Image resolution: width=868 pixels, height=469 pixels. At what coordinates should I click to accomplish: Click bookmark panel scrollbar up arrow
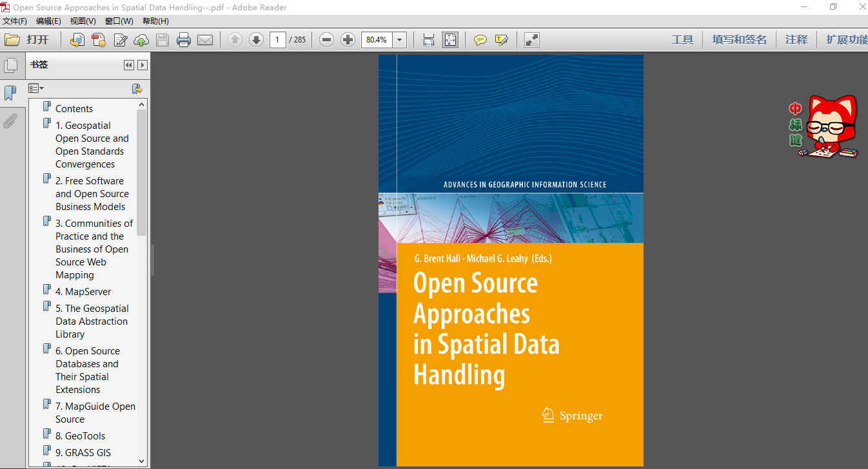142,104
